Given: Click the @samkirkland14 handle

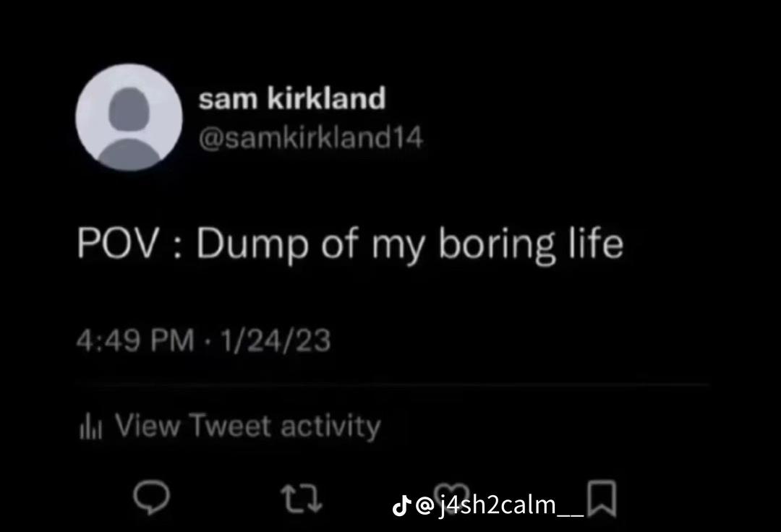Looking at the screenshot, I should point(311,137).
